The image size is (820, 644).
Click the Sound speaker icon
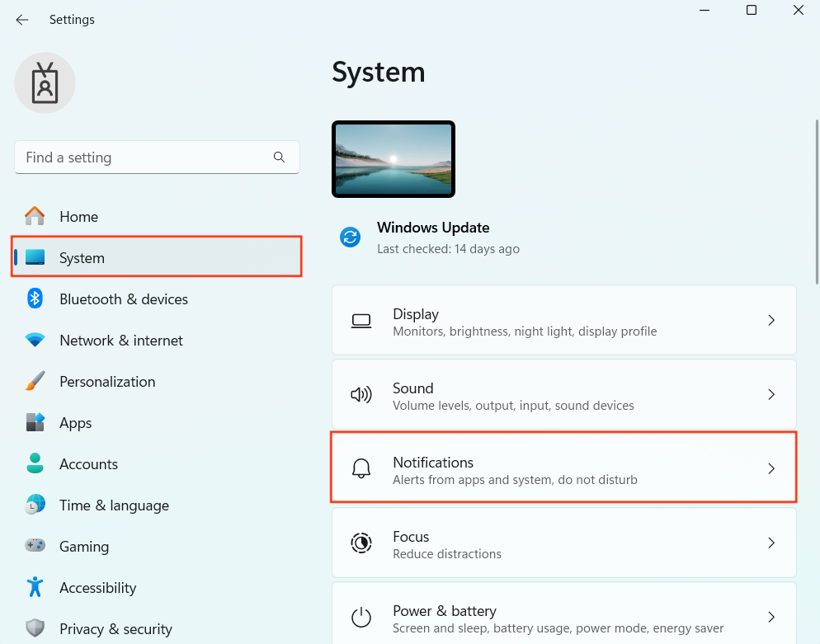361,394
